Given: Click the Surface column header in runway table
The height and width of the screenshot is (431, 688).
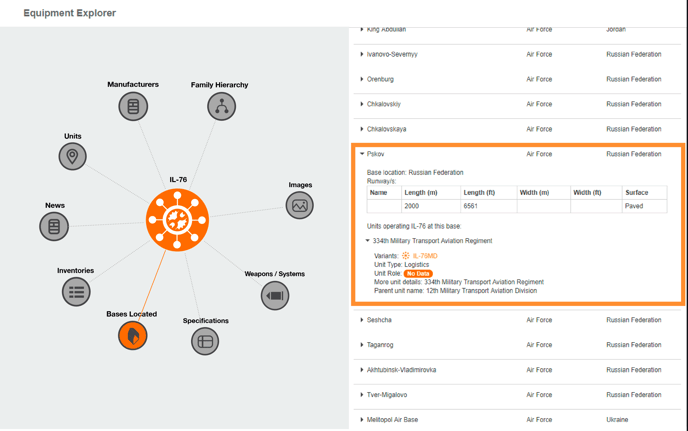Looking at the screenshot, I should point(637,192).
